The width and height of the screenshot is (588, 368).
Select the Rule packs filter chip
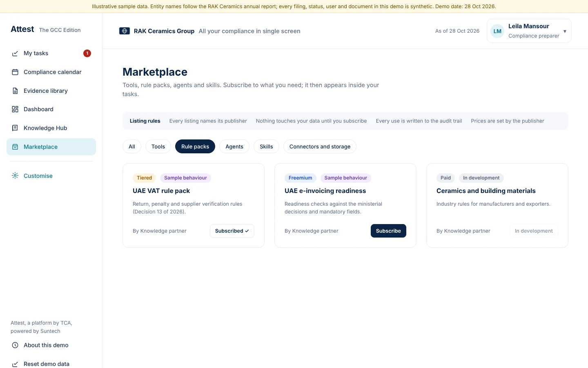click(x=195, y=146)
